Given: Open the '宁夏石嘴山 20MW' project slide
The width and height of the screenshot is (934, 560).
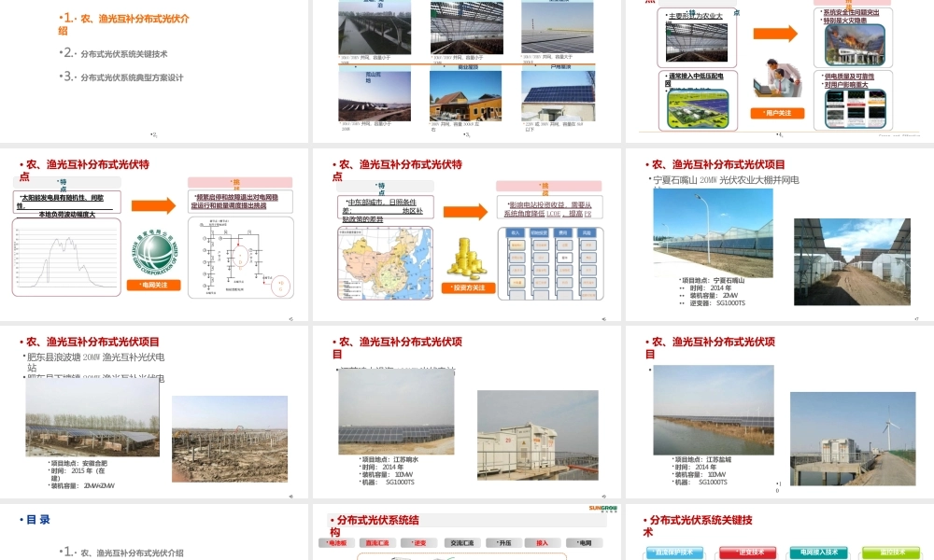Looking at the screenshot, I should pos(780,234).
